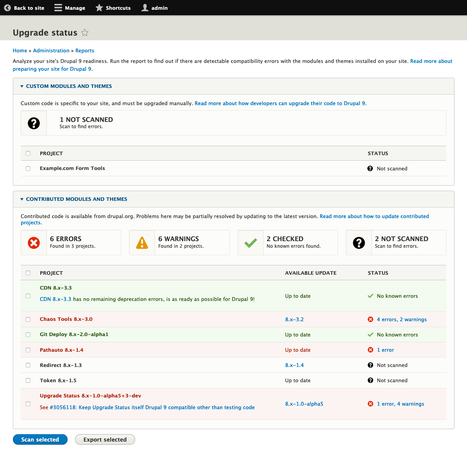Click the green 2 Checked checkmark icon
Viewport: 467px width, 476px height.
[x=250, y=242]
